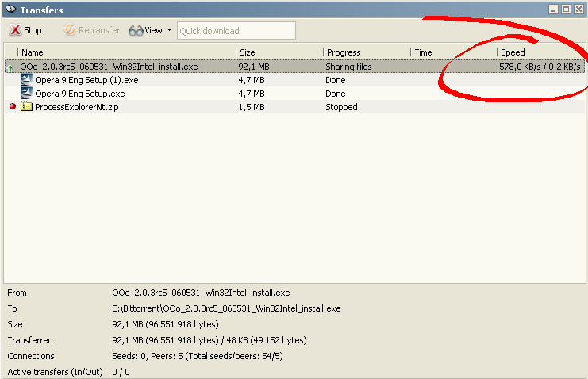Click the green upload arrow of the OOo transfer

[x=10, y=67]
